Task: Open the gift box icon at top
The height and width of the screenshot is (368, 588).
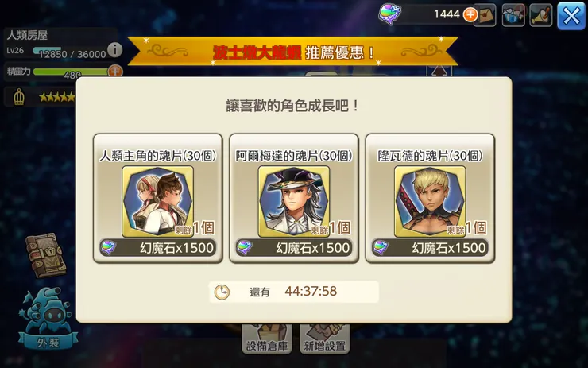Action: tap(513, 15)
